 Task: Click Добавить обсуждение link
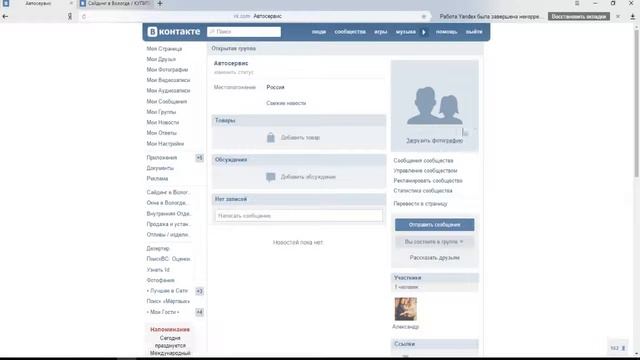tap(308, 177)
